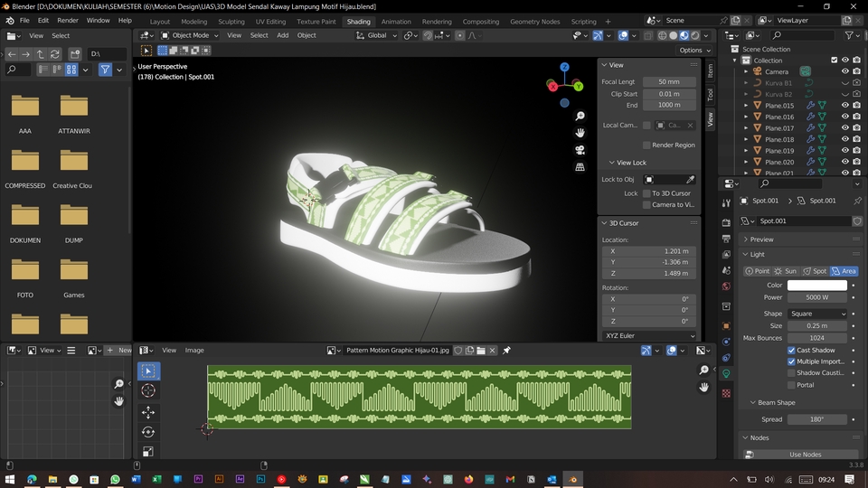This screenshot has height=488, width=868.
Task: Switch to Layout workspace tab
Action: 159,22
